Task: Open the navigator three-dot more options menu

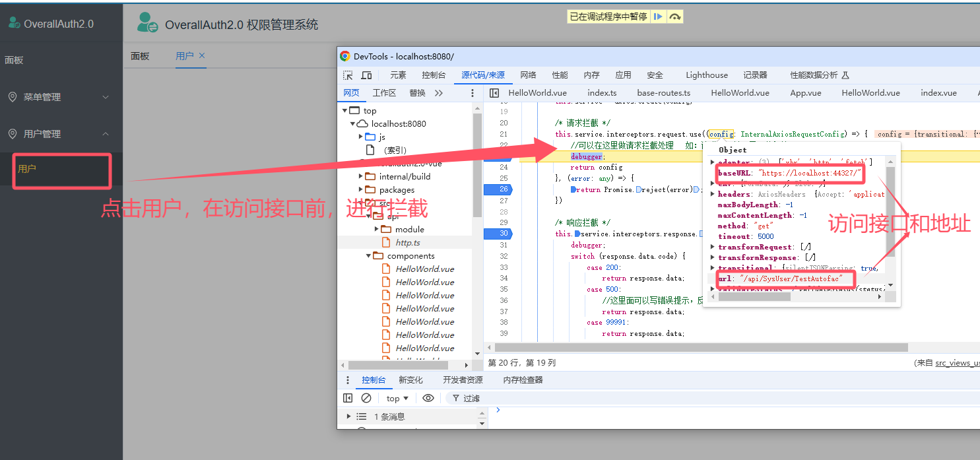Action: pyautogui.click(x=473, y=93)
